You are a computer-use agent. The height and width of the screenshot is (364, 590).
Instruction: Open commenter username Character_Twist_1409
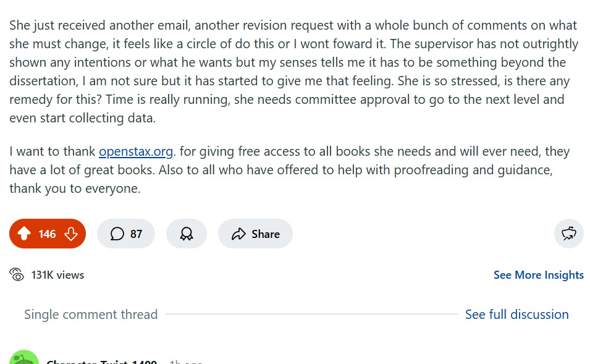[x=101, y=362]
